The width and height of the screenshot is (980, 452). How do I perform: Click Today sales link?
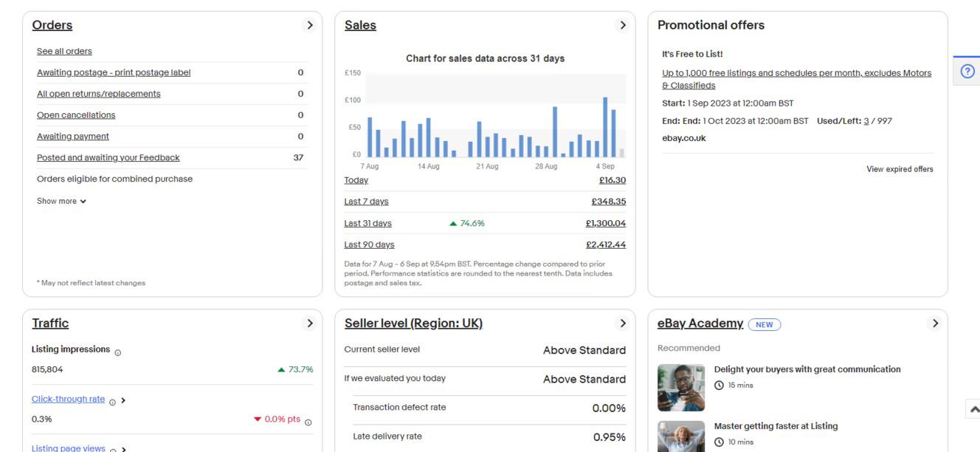click(x=356, y=180)
